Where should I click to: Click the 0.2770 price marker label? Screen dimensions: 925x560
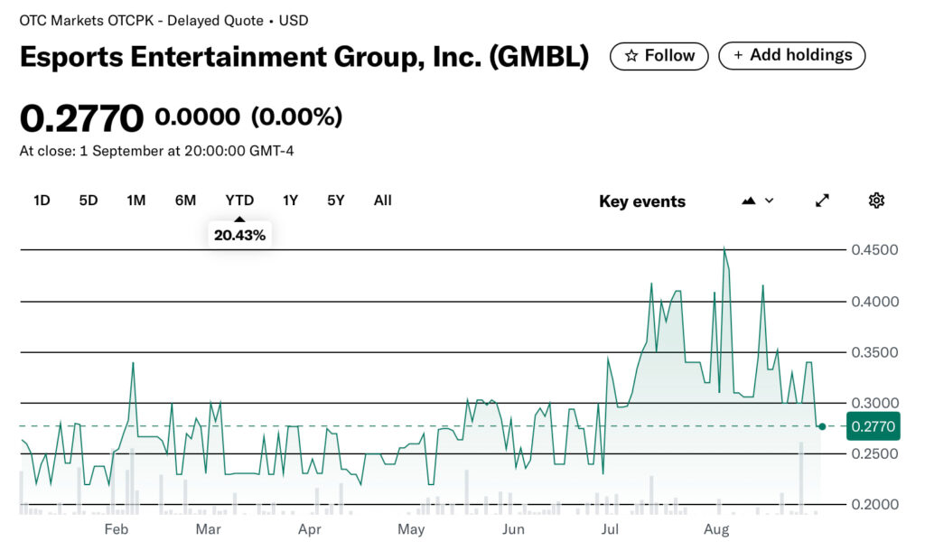tap(872, 425)
